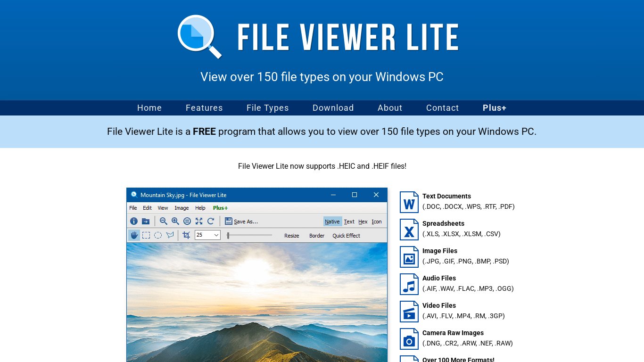Screen dimensions: 644x362
Task: Open the File menu in the app window
Action: 133,208
